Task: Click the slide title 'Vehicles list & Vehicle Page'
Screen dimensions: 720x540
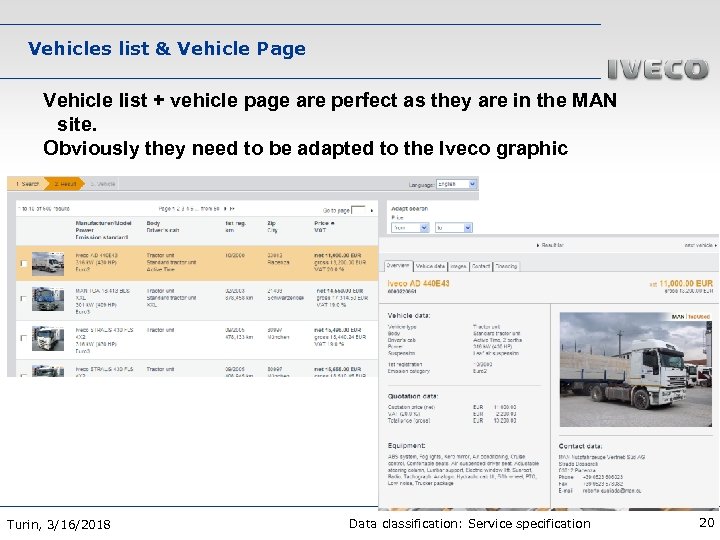Action: (x=167, y=48)
